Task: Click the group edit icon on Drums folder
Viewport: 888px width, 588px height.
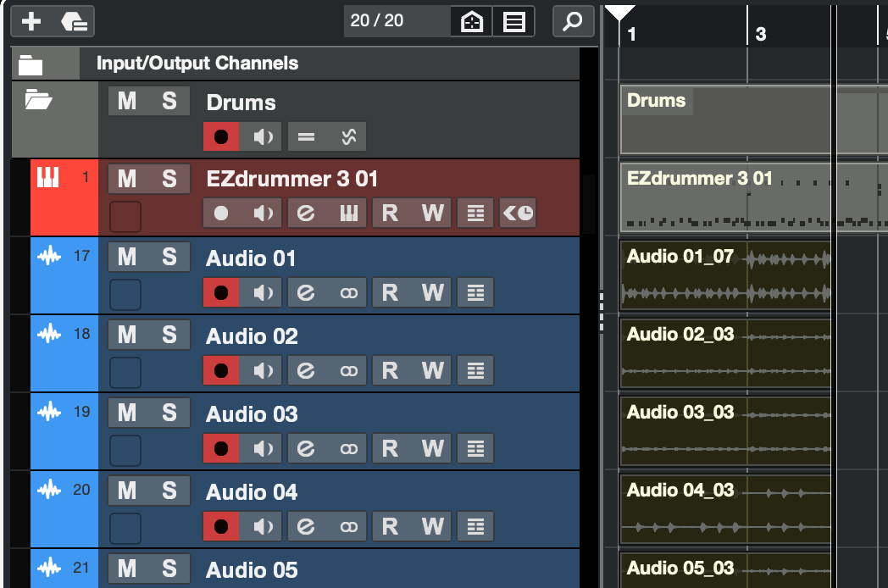Action: tap(306, 136)
